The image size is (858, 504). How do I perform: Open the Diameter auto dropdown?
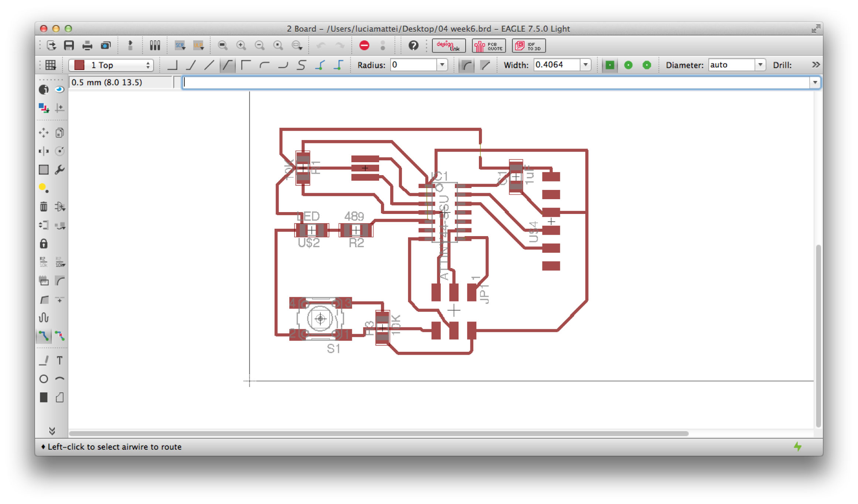point(760,65)
